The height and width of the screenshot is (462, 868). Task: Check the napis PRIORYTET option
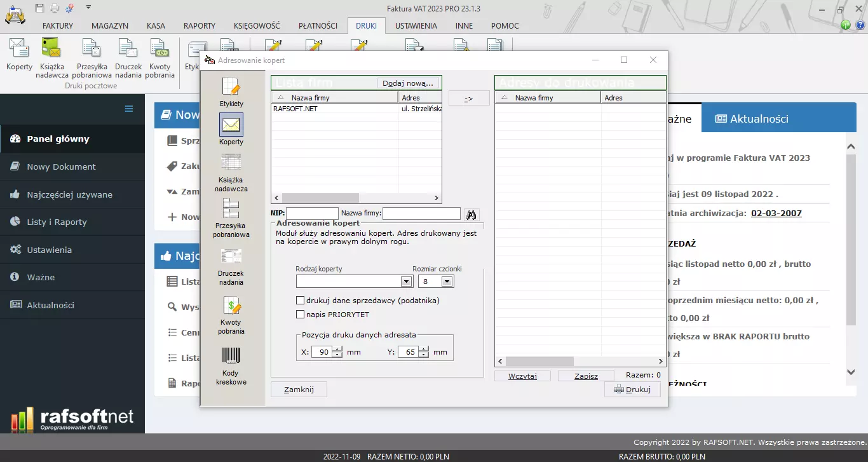point(301,314)
